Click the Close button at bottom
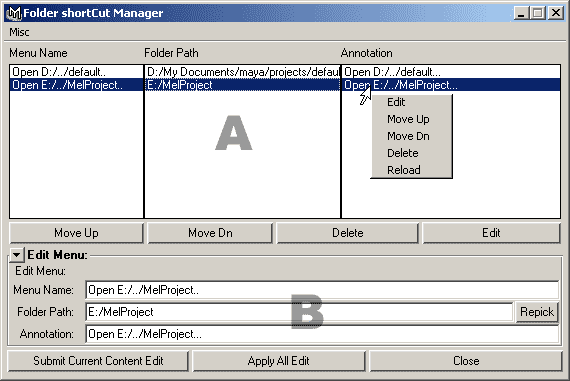 [x=466, y=361]
